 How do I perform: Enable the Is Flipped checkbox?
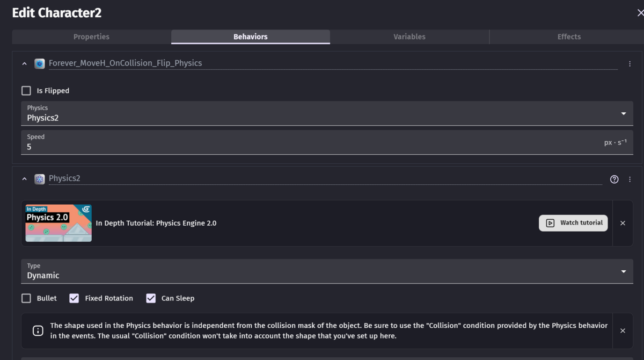point(26,91)
